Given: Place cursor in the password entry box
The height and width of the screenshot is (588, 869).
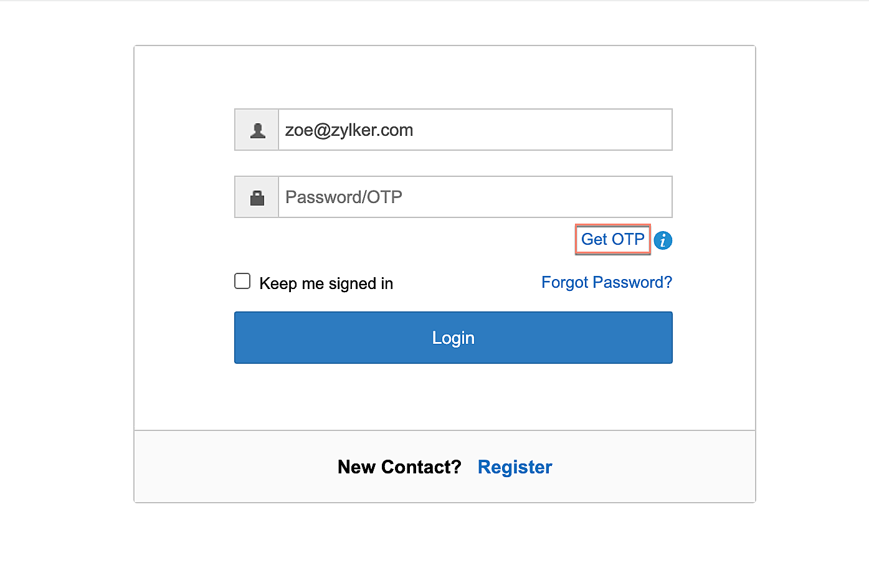Looking at the screenshot, I should point(475,197).
